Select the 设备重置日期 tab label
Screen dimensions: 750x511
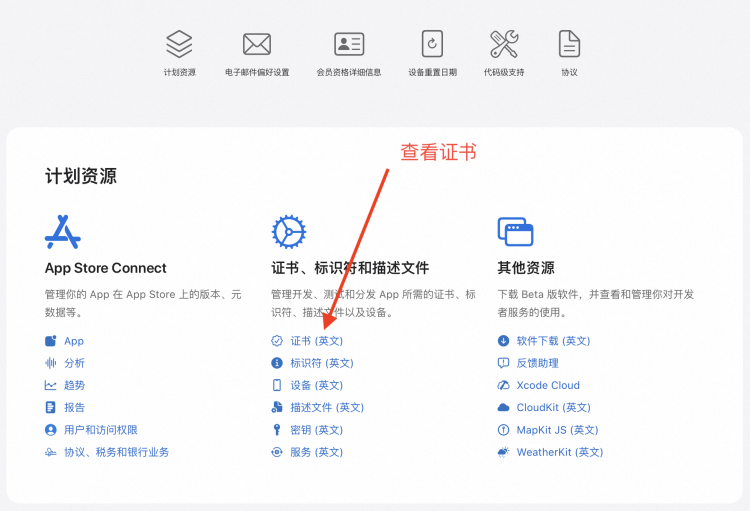pyautogui.click(x=432, y=72)
